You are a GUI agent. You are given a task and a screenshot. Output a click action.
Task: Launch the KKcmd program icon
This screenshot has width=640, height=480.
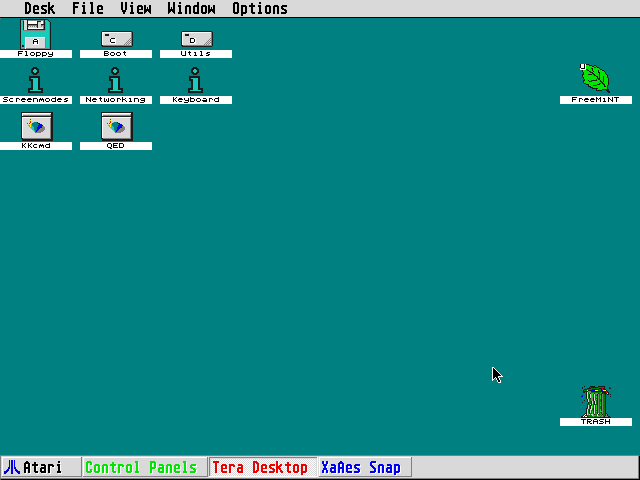click(x=36, y=126)
